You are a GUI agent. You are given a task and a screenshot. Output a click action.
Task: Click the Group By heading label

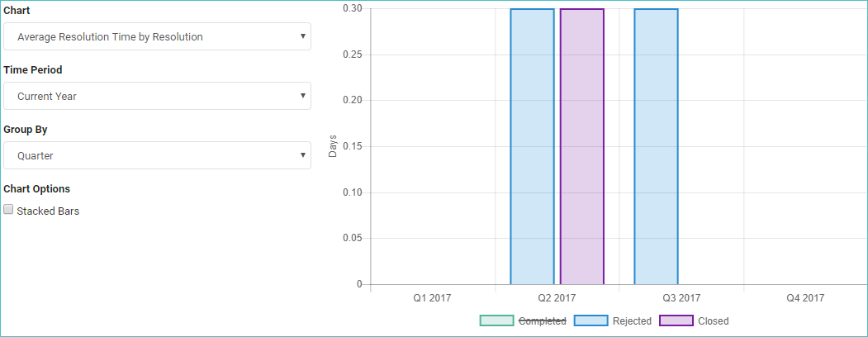point(26,130)
